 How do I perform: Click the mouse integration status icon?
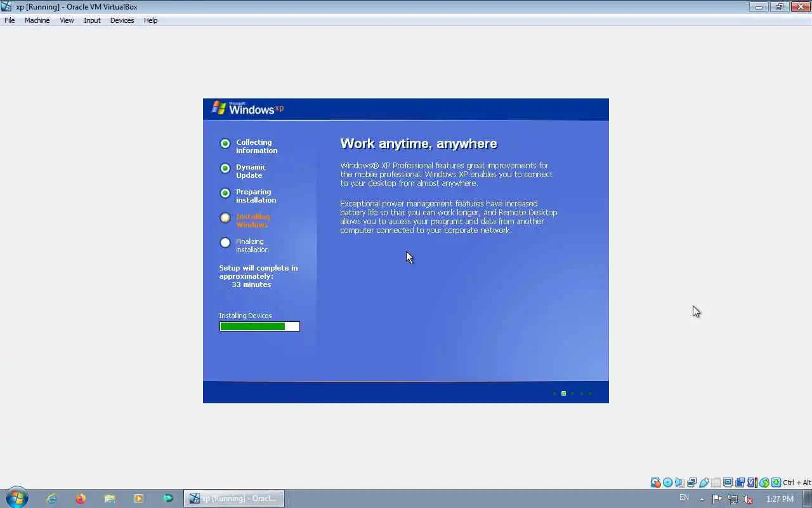pyautogui.click(x=764, y=483)
